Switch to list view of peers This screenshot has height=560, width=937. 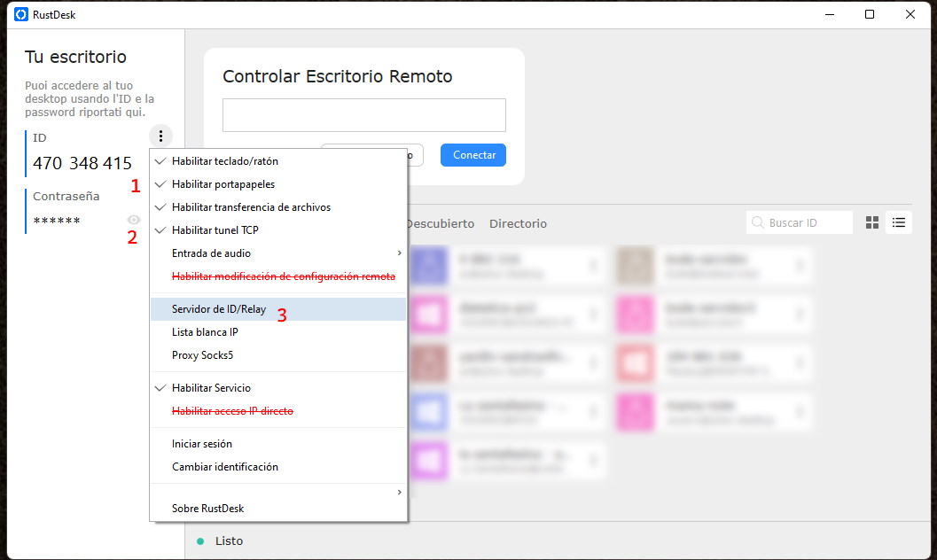coord(898,222)
